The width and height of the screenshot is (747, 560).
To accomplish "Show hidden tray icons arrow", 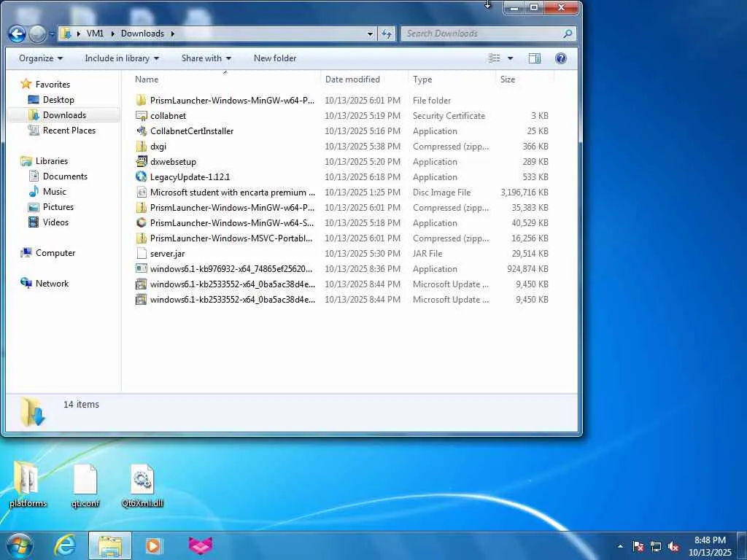I will click(620, 546).
